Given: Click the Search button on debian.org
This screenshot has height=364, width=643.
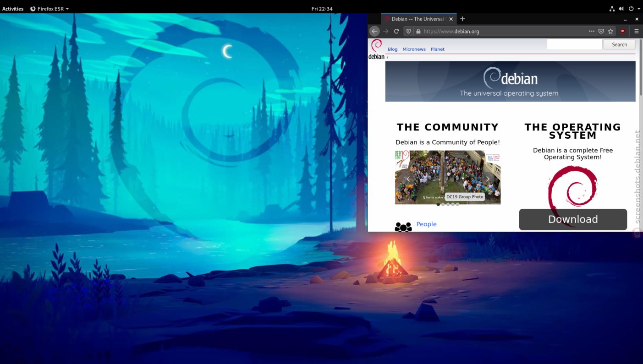Looking at the screenshot, I should click(619, 44).
